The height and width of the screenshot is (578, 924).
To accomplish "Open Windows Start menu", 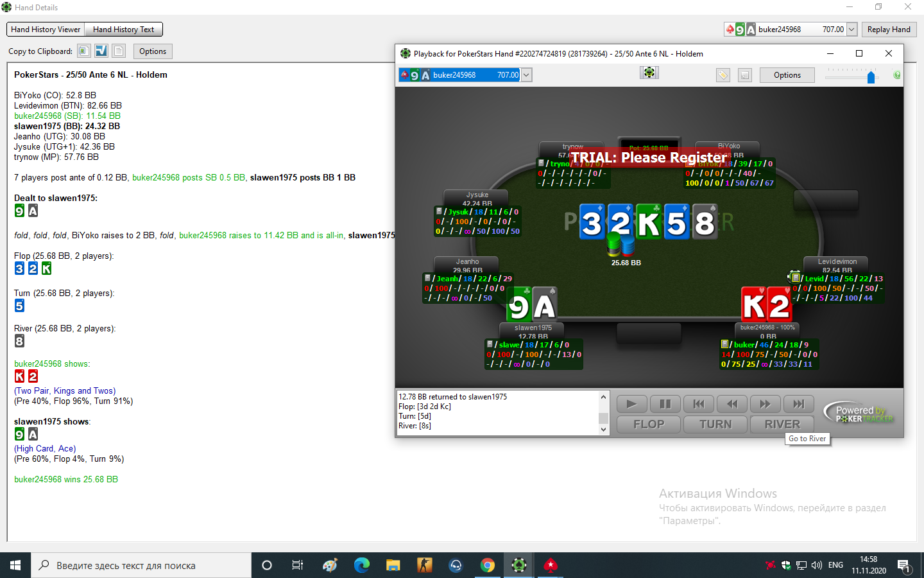I will (x=15, y=565).
